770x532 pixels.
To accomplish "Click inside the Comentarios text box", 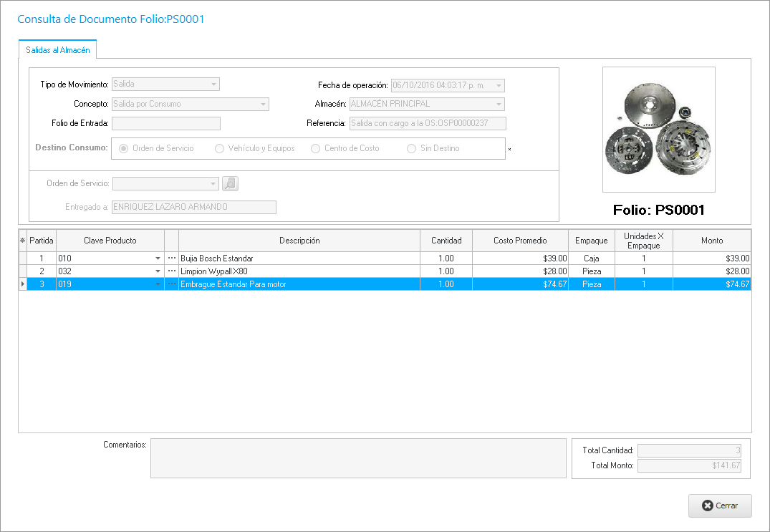I will tap(358, 458).
